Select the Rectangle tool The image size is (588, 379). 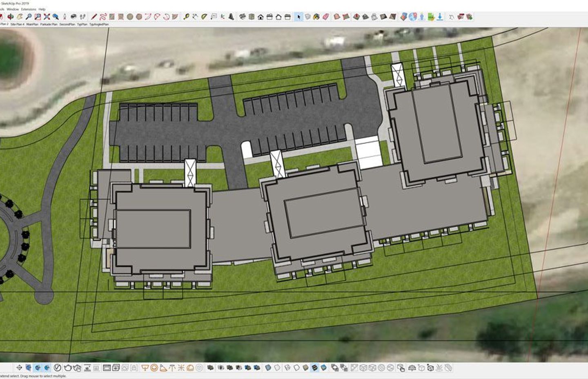coord(111,16)
